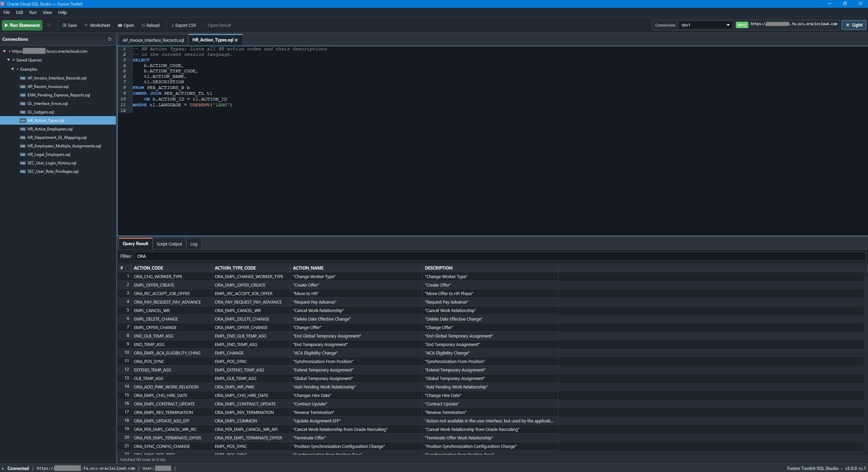Close the HR_Action_Types.sql tab
The image size is (868, 472).
click(236, 40)
